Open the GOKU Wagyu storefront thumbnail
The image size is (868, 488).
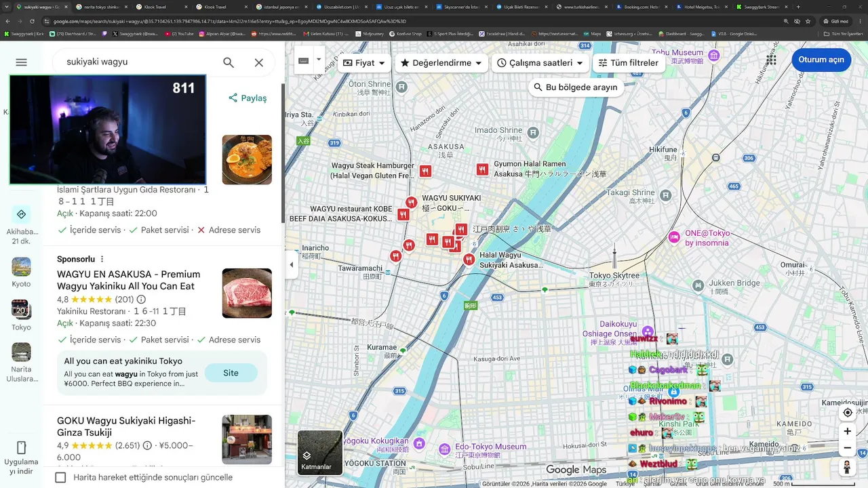[x=247, y=439]
